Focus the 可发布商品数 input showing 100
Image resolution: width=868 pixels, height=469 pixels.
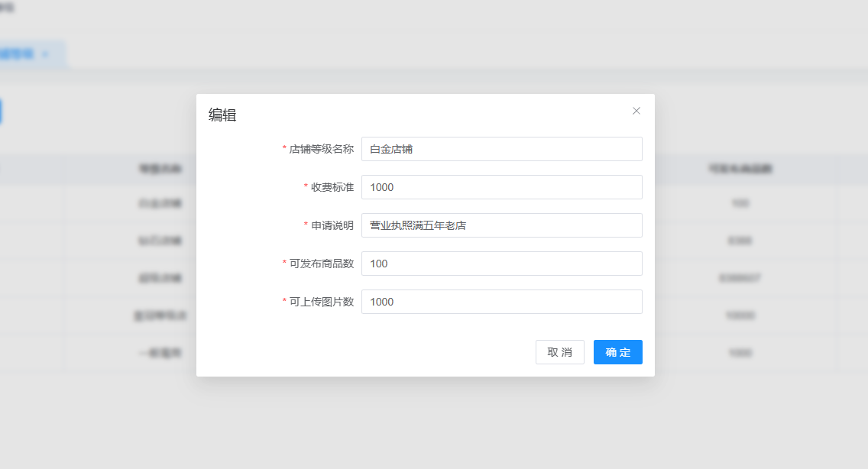coord(501,264)
